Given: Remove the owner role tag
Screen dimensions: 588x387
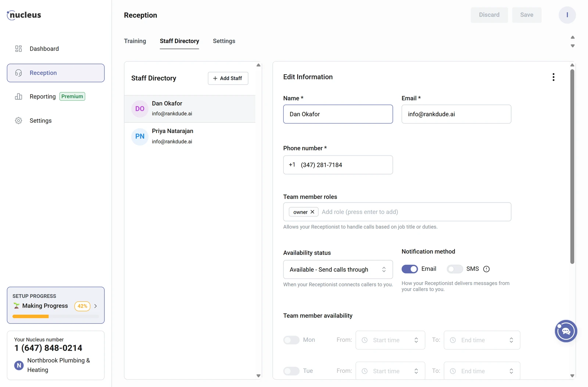Looking at the screenshot, I should tap(312, 212).
